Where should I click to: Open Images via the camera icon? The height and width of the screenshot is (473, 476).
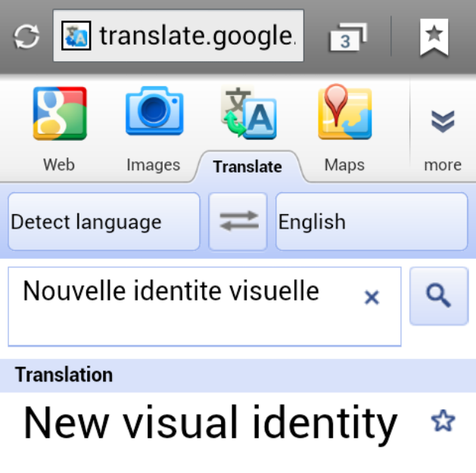point(154,110)
